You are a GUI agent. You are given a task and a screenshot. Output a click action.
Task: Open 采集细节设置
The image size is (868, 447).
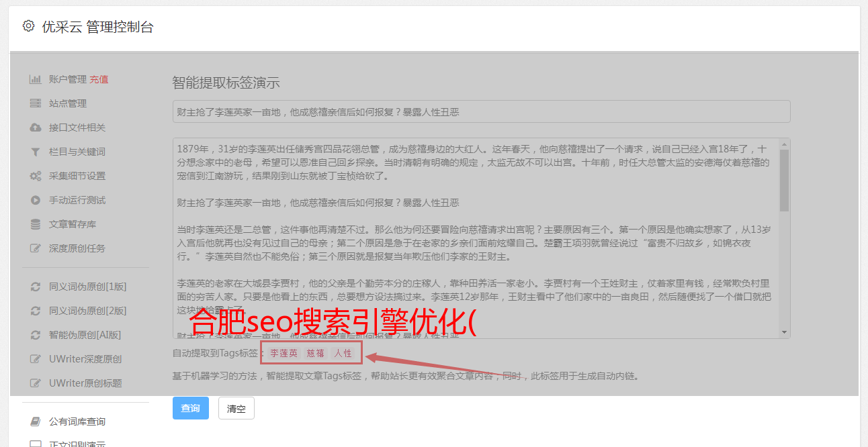(77, 176)
